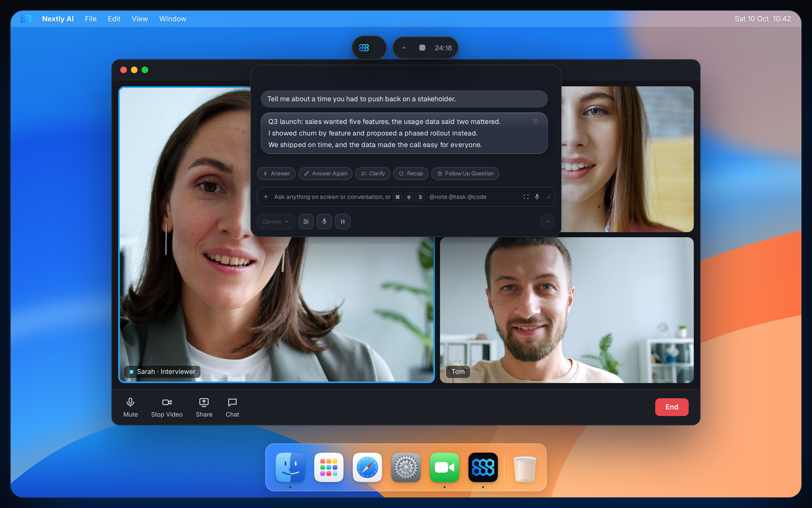This screenshot has width=812, height=508.
Task: Click the Answer quick action
Action: click(276, 174)
